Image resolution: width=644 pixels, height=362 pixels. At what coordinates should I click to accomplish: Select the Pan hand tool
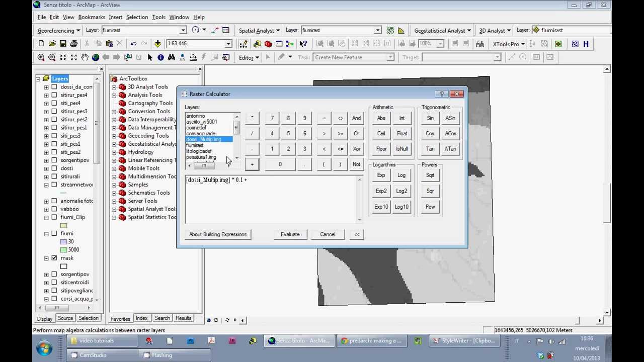point(85,57)
